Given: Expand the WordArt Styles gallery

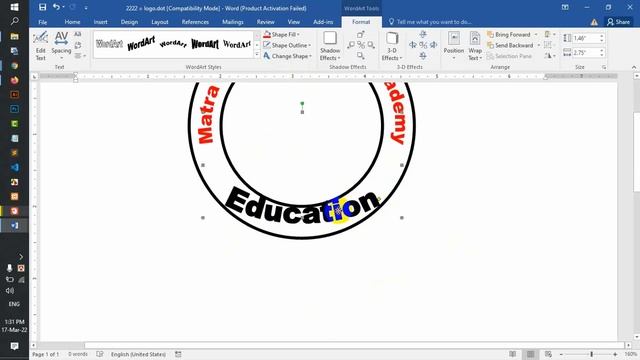Looking at the screenshot, I should pyautogui.click(x=257, y=55).
